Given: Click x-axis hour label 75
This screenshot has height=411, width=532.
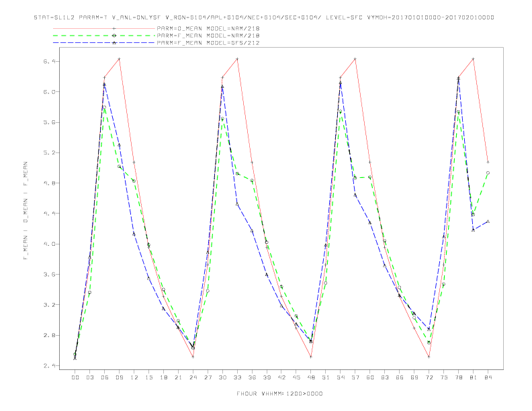Looking at the screenshot, I should 444,377.
